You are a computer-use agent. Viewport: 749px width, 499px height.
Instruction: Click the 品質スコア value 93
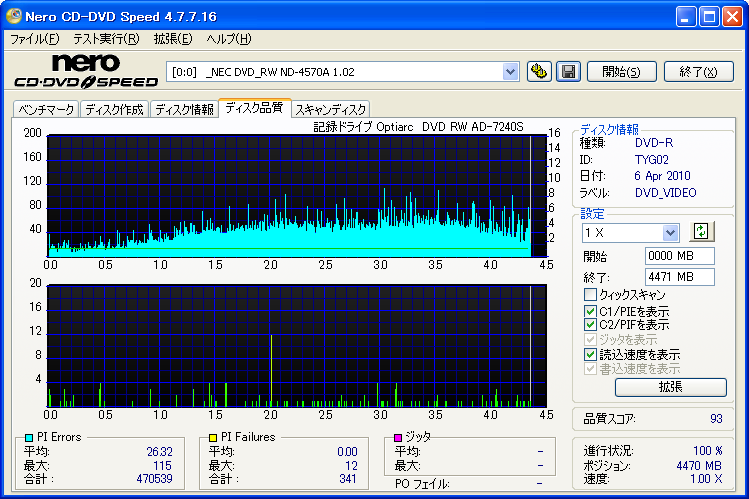[716, 419]
